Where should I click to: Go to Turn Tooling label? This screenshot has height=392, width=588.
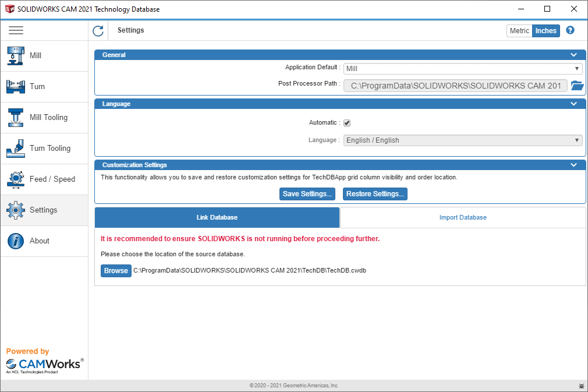pos(50,149)
